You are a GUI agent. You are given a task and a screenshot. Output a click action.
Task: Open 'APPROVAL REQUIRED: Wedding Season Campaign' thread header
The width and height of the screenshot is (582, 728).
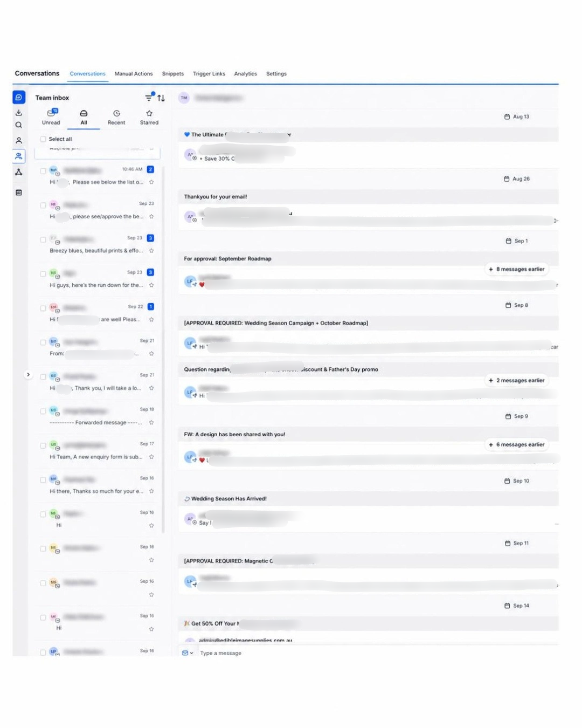pos(368,323)
